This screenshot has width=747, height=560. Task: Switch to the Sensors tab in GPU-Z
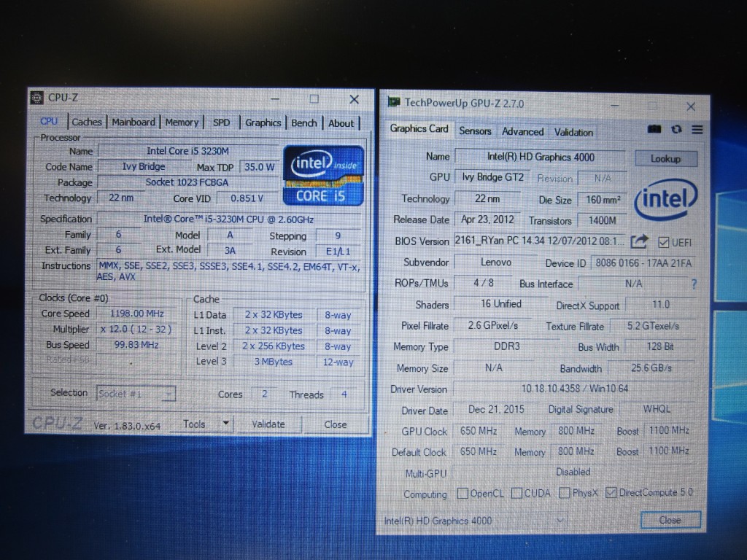point(475,131)
